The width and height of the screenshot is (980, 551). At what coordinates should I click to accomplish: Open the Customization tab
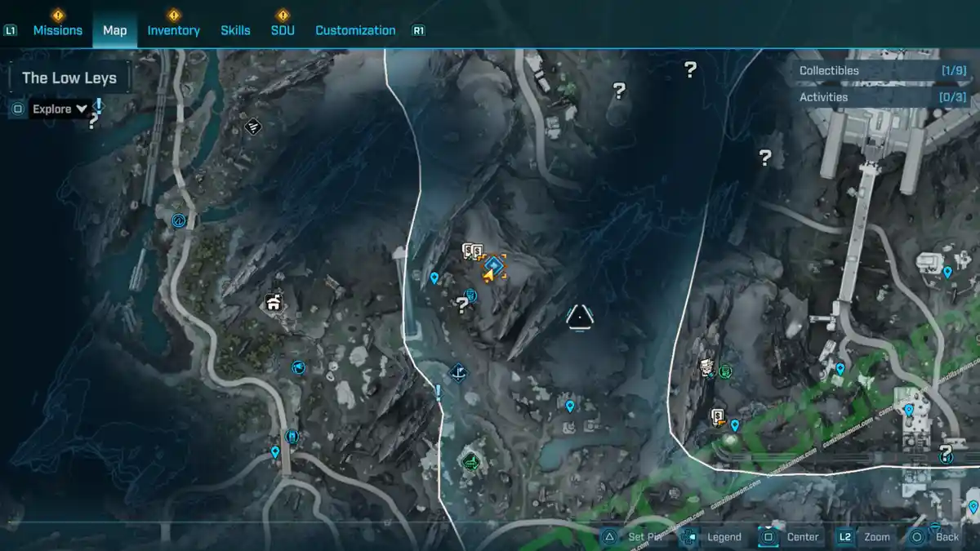(x=355, y=30)
